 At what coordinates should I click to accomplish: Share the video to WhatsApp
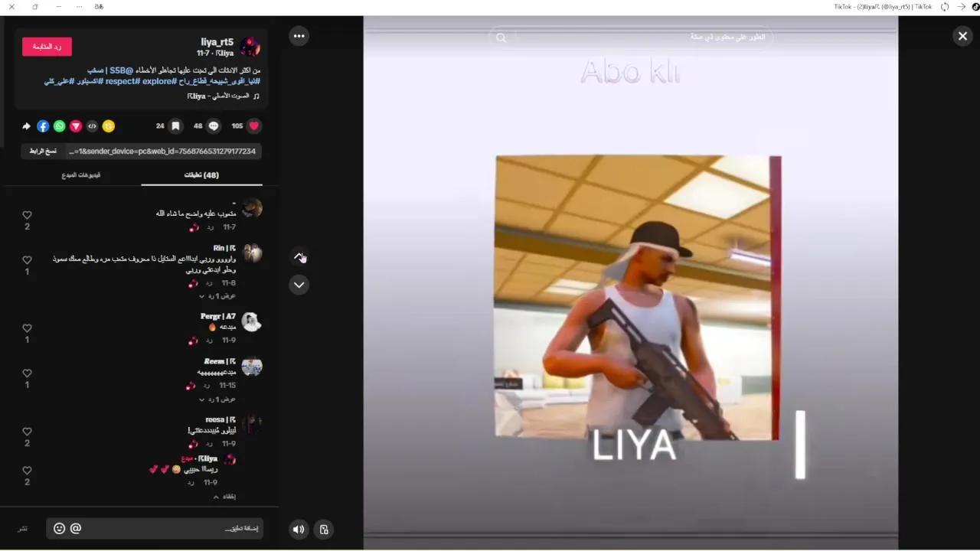coord(59,126)
